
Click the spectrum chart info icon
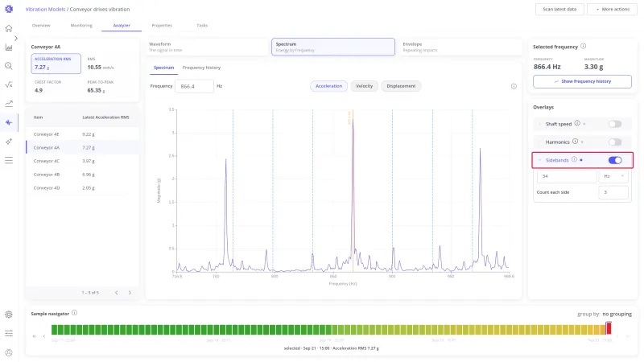tap(514, 86)
